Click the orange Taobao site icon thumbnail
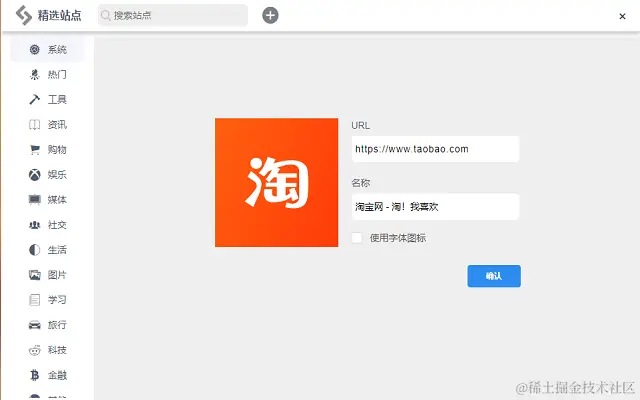 coord(276,182)
